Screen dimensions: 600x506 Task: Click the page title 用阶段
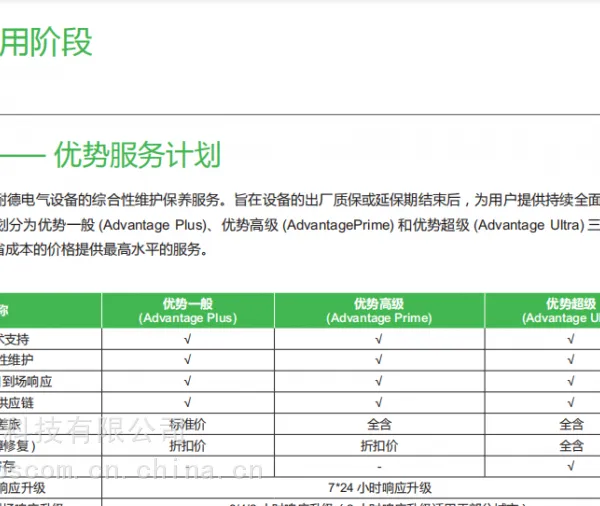[x=46, y=42]
